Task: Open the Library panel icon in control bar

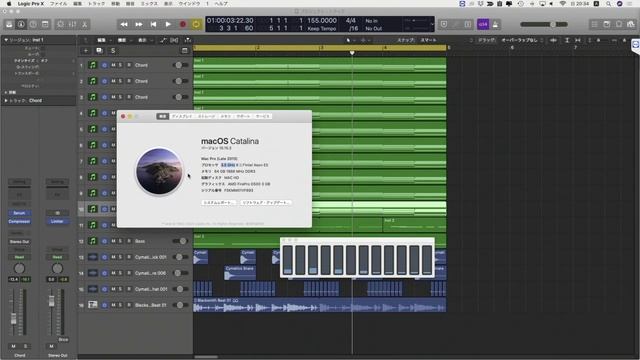Action: 9,24
